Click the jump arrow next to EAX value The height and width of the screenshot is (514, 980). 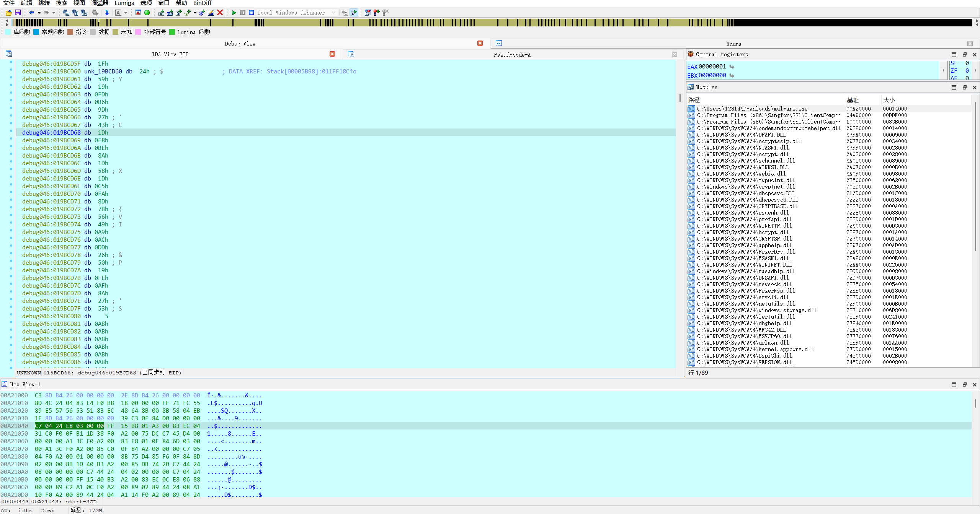732,67
